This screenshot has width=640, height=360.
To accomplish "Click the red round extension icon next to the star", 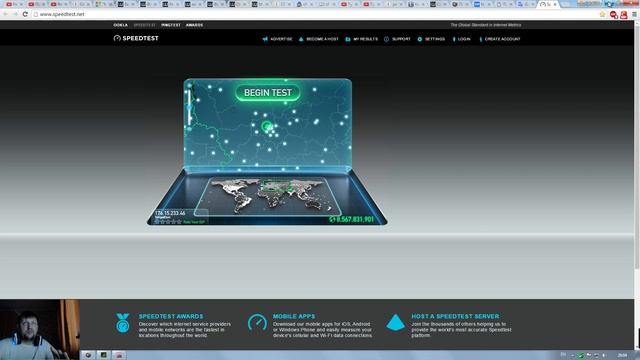I will pos(613,15).
